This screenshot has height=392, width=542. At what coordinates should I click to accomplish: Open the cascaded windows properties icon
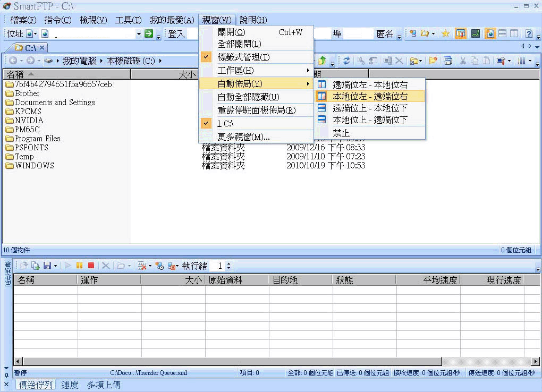448,61
